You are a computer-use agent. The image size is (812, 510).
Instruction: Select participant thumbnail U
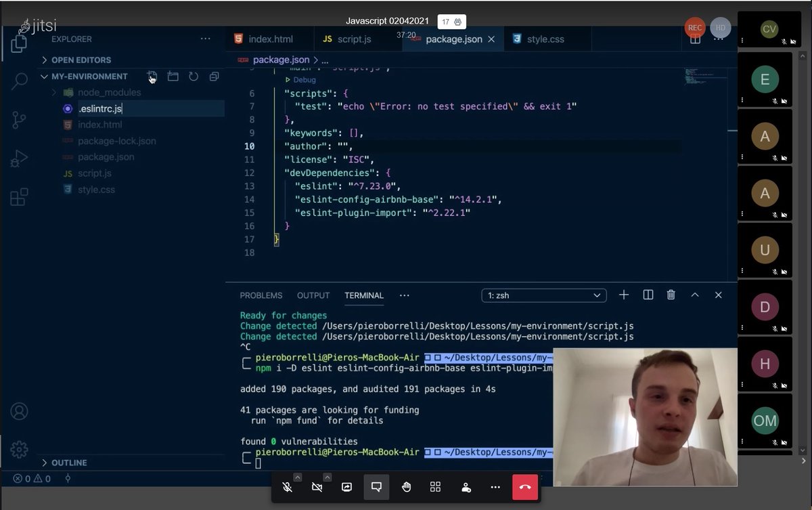pyautogui.click(x=765, y=251)
